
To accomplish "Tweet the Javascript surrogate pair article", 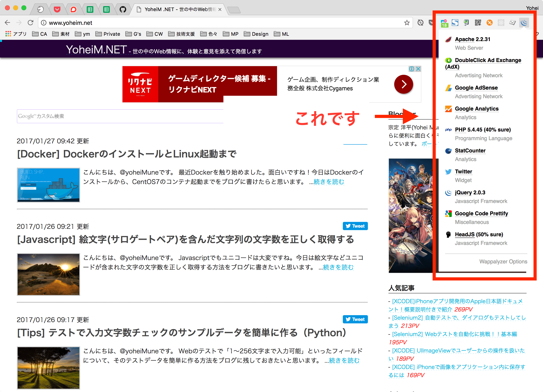I will (355, 226).
